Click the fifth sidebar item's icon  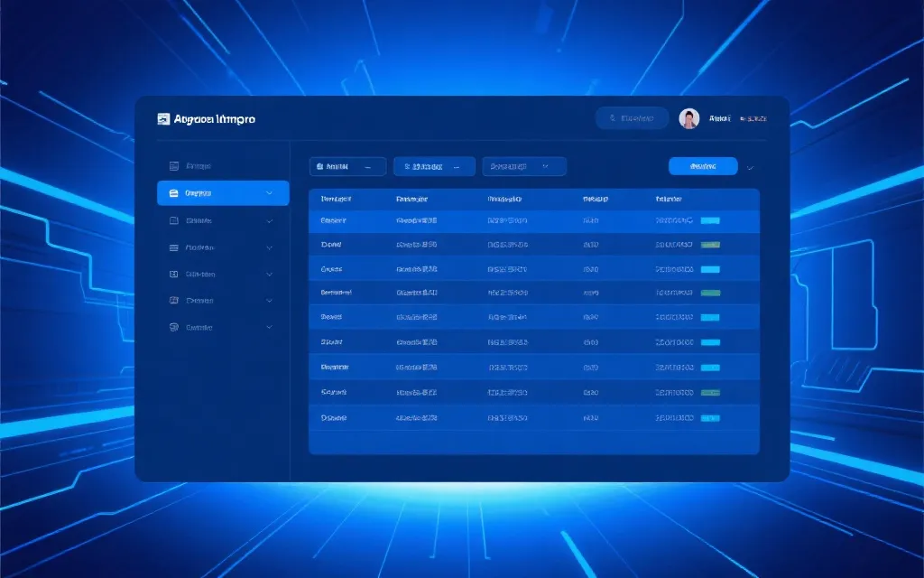click(x=174, y=275)
